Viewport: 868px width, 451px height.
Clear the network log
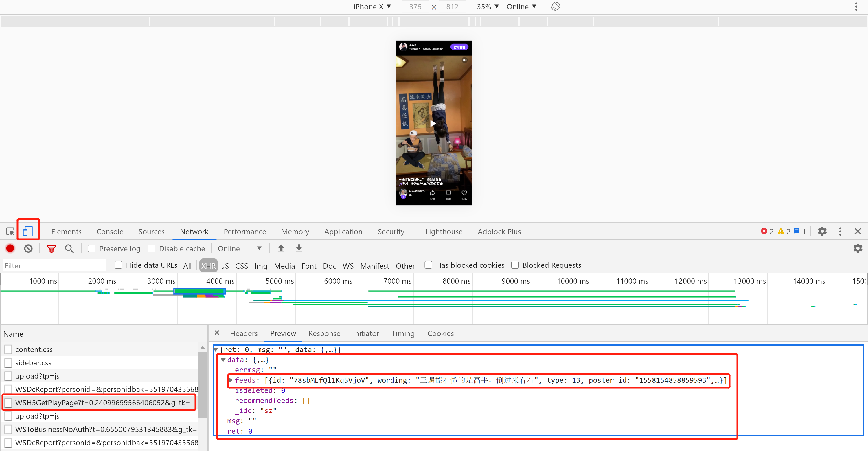[28, 248]
